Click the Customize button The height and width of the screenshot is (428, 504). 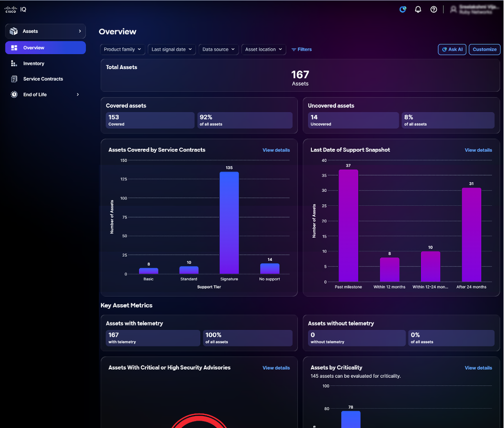(x=484, y=49)
